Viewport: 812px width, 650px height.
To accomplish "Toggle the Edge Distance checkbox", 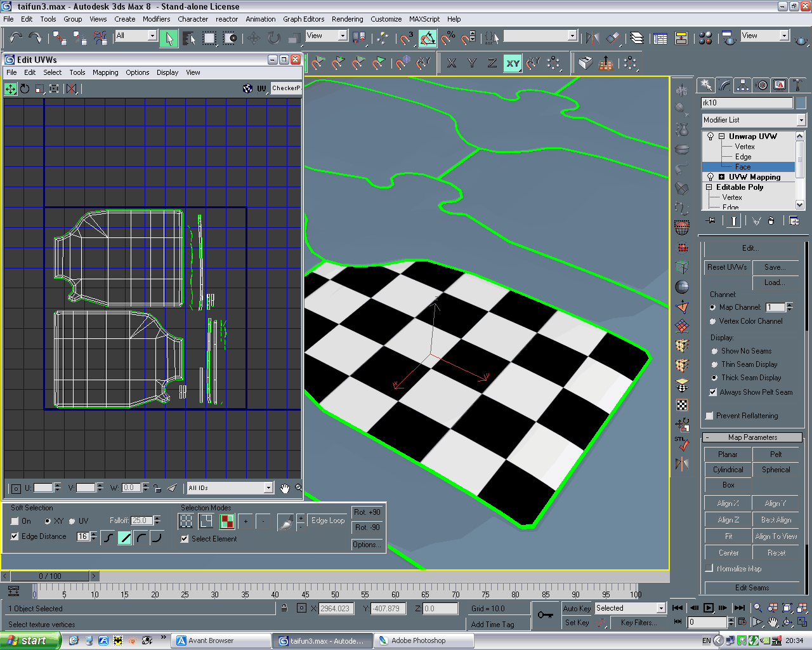I will pyautogui.click(x=15, y=536).
